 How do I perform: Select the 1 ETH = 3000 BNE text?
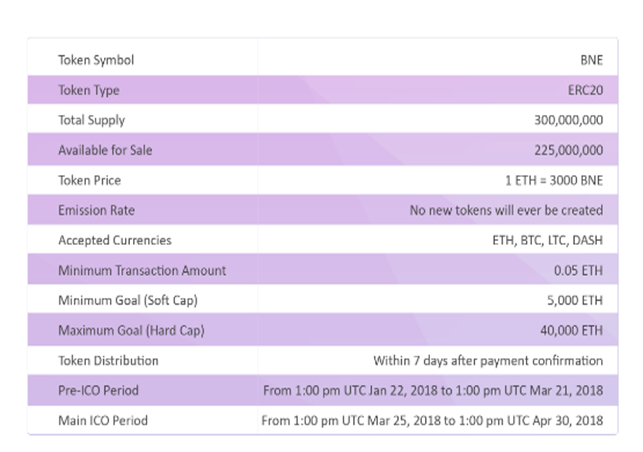click(x=554, y=180)
